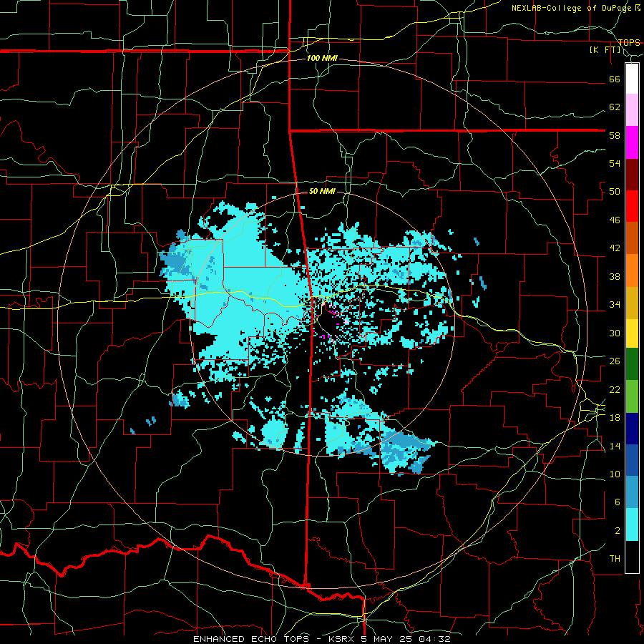Click the 04:32 timestamp in the caption
This screenshot has width=644, height=644.
pyautogui.click(x=434, y=639)
